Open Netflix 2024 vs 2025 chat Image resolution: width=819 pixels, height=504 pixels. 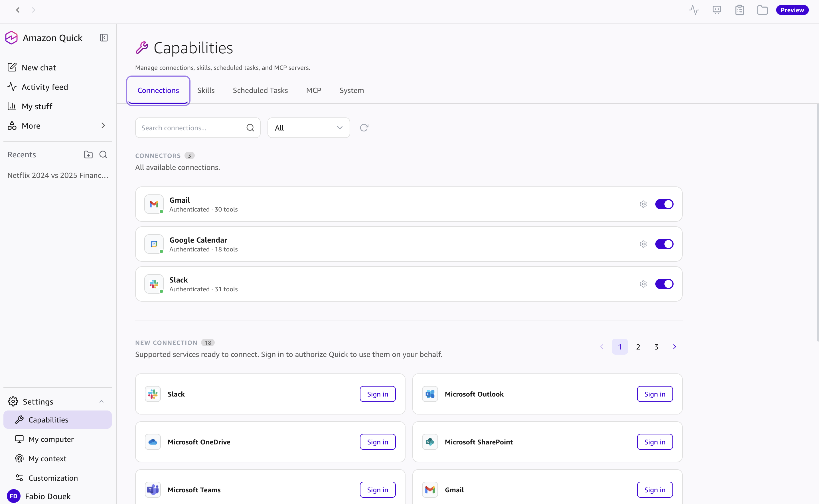(58, 175)
